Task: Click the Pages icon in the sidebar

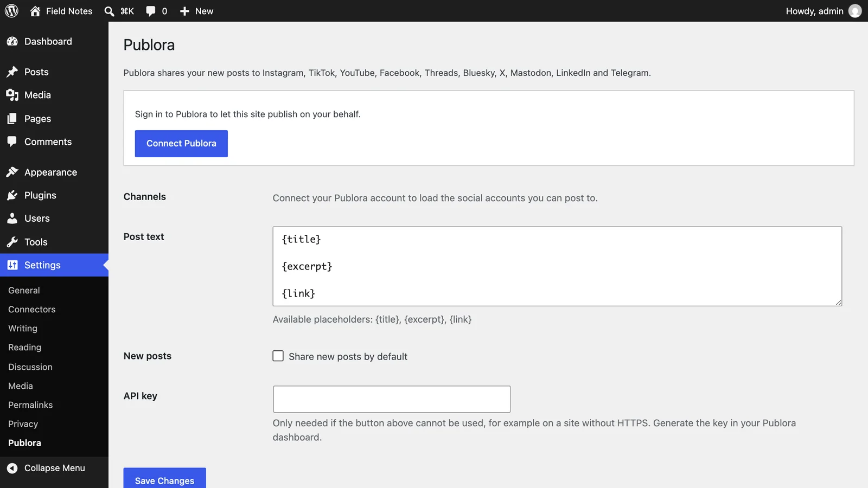Action: 12,118
